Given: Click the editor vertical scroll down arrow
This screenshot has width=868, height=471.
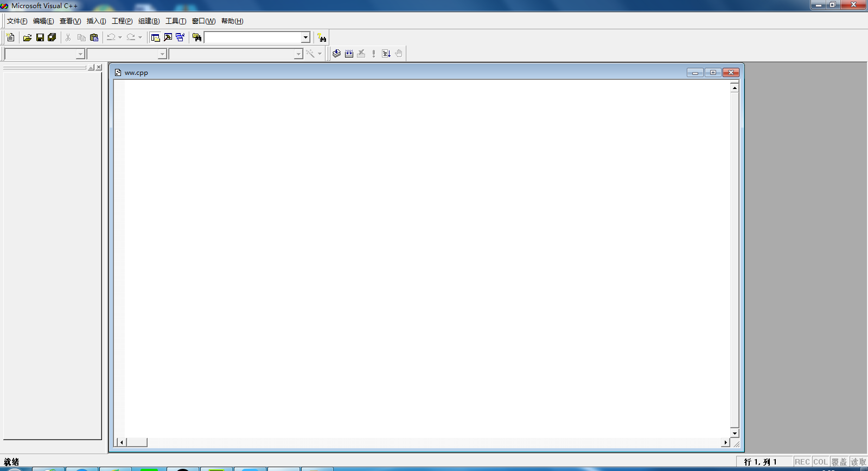Looking at the screenshot, I should pos(735,433).
